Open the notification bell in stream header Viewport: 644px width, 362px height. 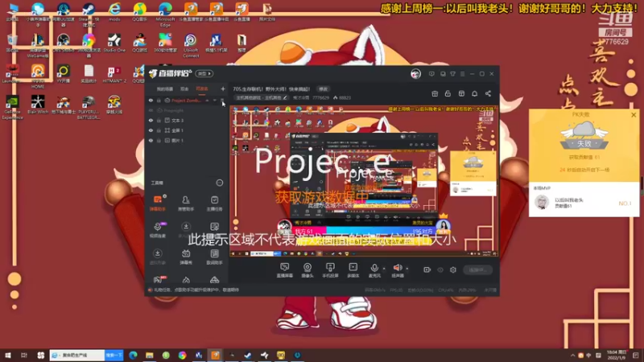point(474,93)
